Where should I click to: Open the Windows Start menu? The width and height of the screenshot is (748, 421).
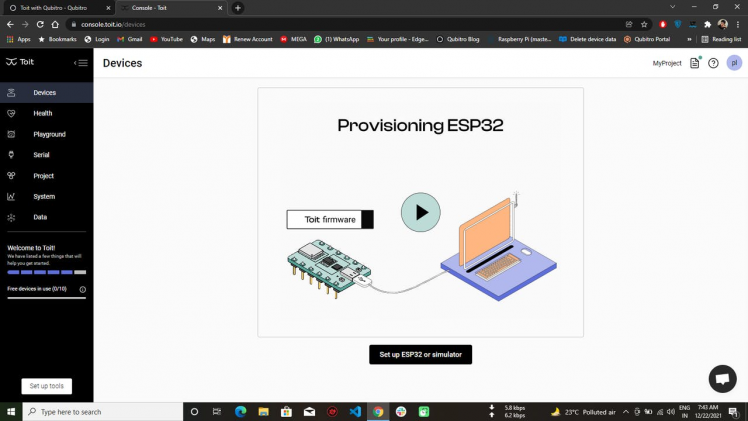click(x=11, y=411)
